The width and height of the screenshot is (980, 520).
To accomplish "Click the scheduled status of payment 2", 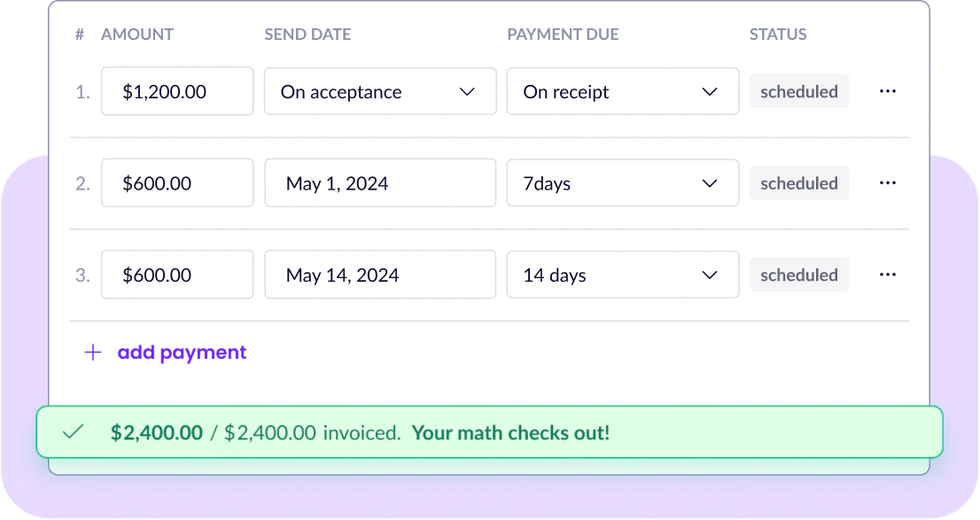I will pyautogui.click(x=799, y=183).
